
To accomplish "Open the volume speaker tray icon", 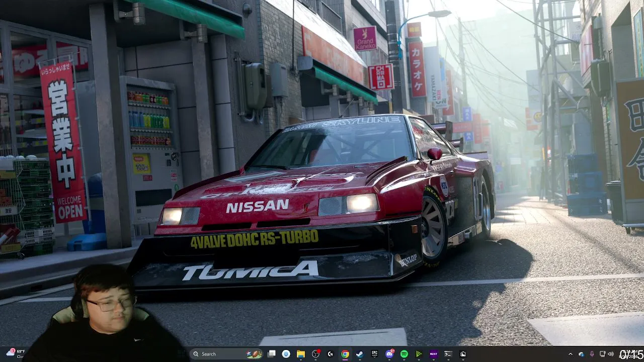I will pos(611,354).
